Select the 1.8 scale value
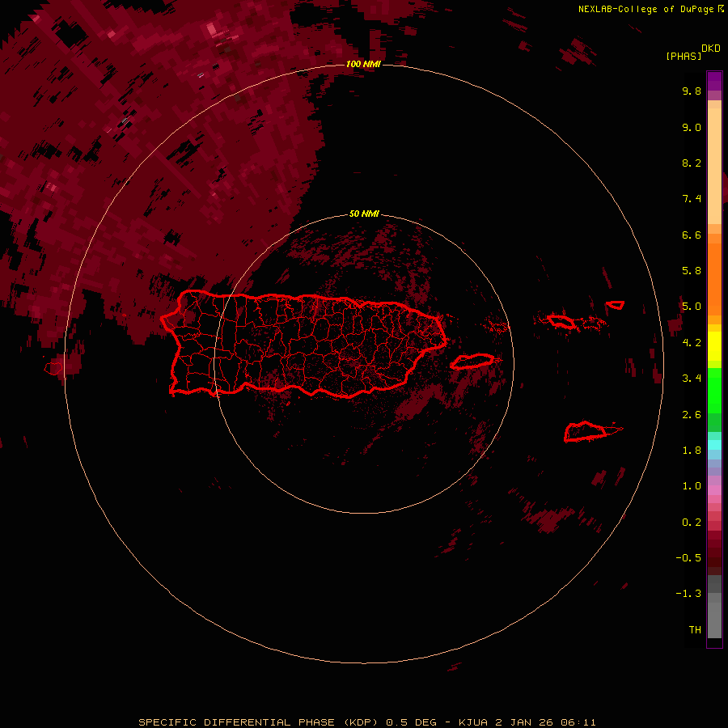 (692, 451)
